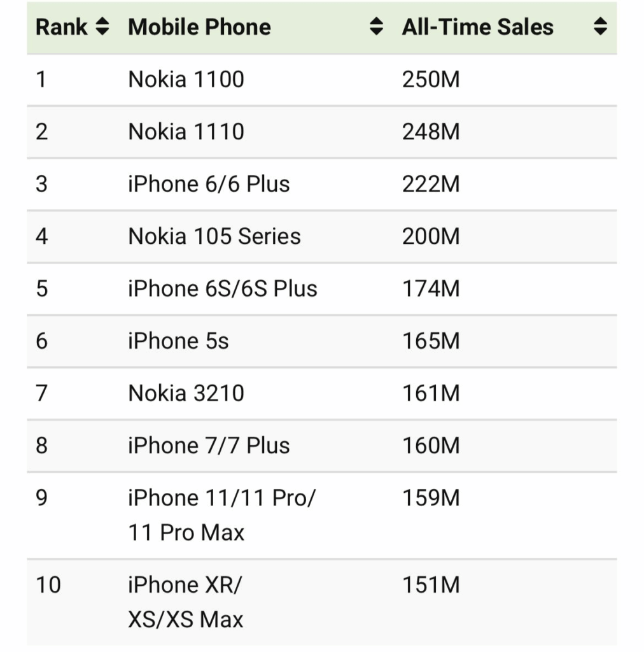Screen dimensions: 644x652
Task: Click the 250M sales figure
Action: point(430,80)
